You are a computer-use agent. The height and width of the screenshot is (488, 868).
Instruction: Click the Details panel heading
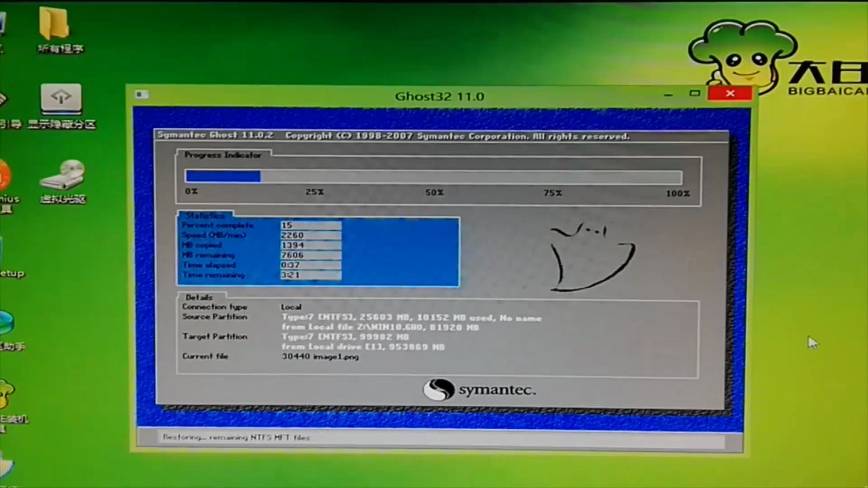(199, 297)
